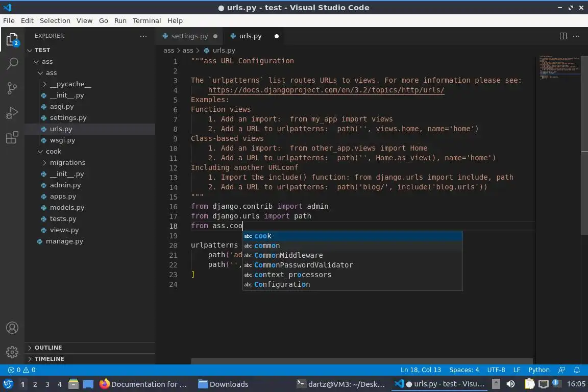Screen dimensions: 588x392
Task: Change indentation via Spaces: 4
Action: tap(464, 370)
